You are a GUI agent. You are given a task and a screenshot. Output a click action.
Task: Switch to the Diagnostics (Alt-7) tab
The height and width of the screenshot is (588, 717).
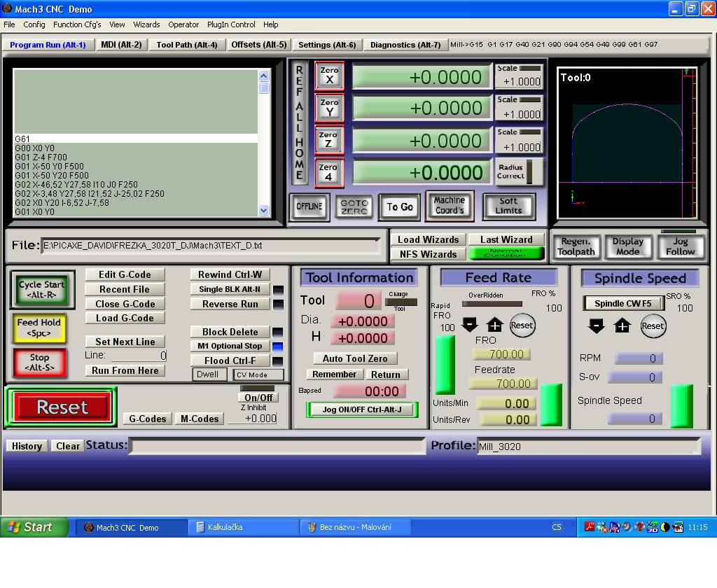[x=405, y=45]
